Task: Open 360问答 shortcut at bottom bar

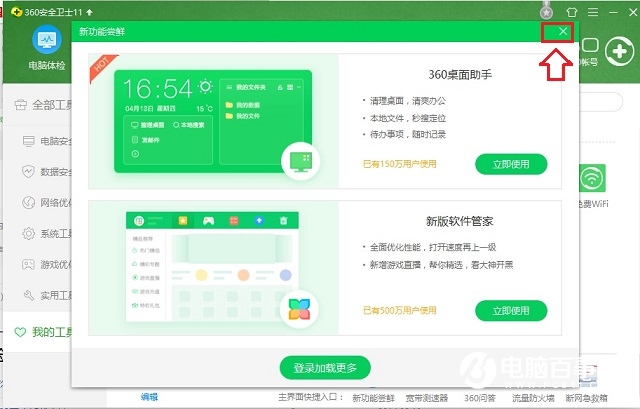Action: [480, 398]
